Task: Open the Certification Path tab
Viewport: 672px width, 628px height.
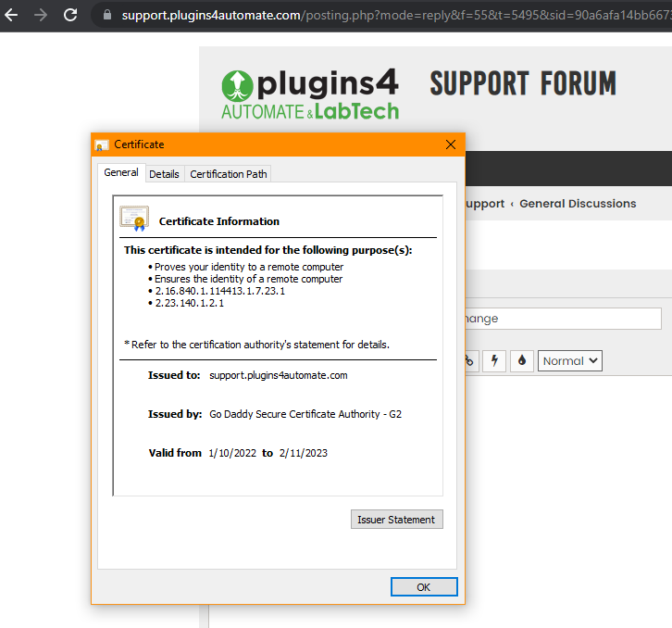Action: coord(229,174)
